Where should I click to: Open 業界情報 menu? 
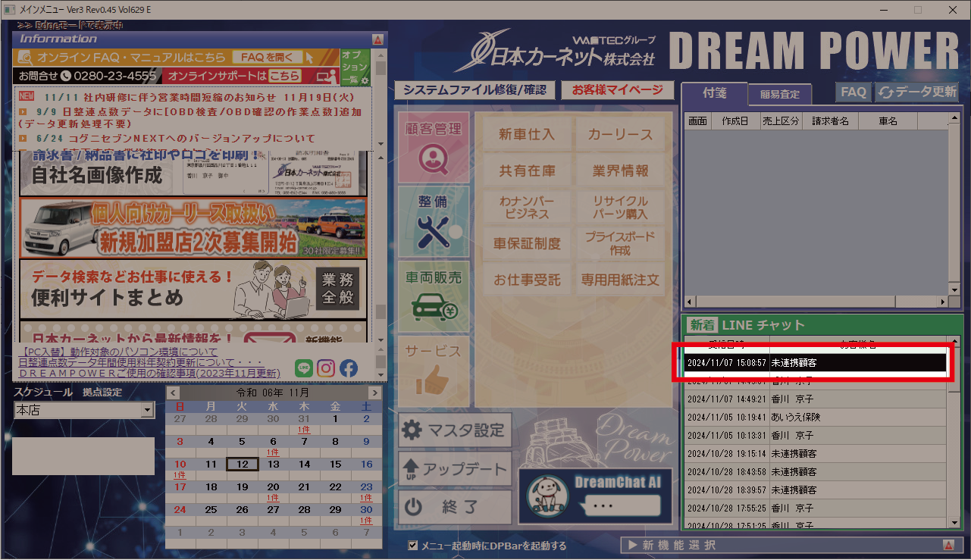pyautogui.click(x=620, y=171)
